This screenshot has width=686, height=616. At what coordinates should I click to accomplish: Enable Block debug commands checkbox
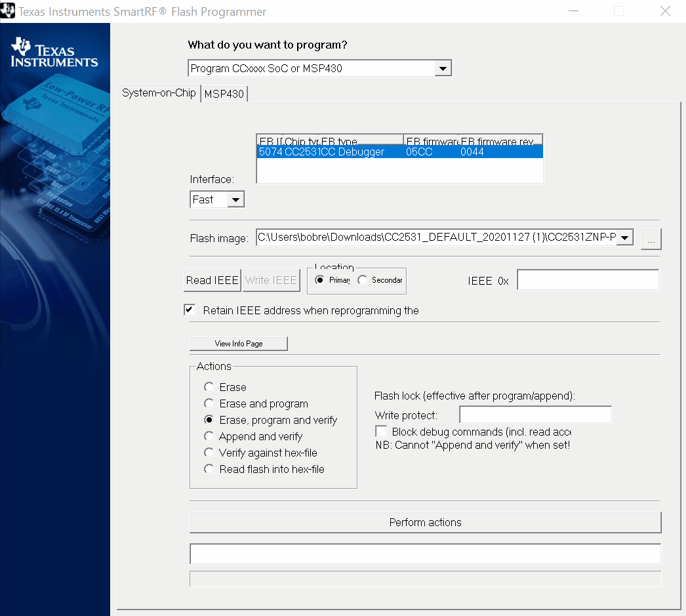381,432
